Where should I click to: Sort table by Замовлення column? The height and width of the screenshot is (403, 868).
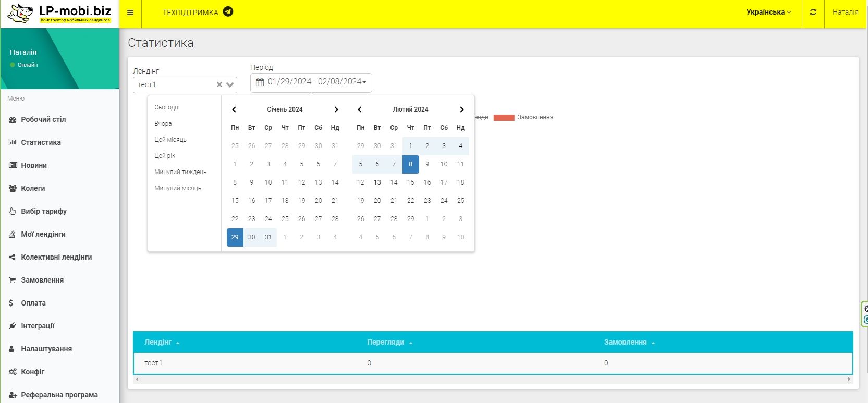click(625, 343)
